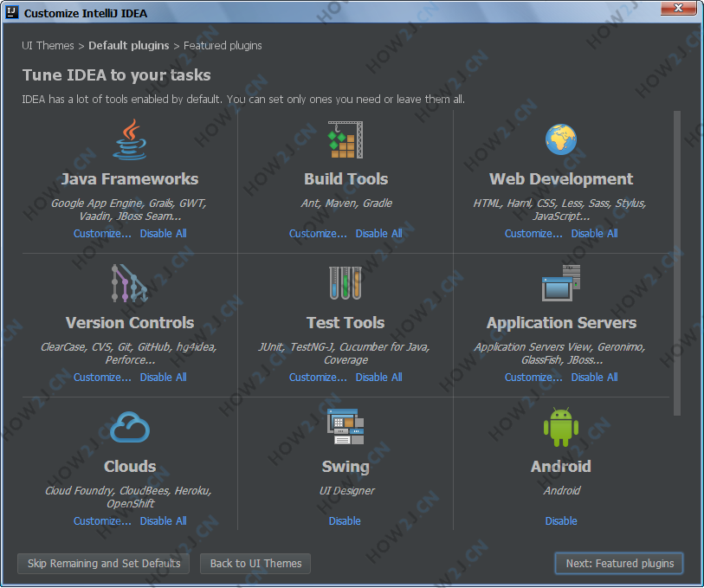Disable All Application Servers plugins
Image resolution: width=704 pixels, height=588 pixels.
[594, 377]
